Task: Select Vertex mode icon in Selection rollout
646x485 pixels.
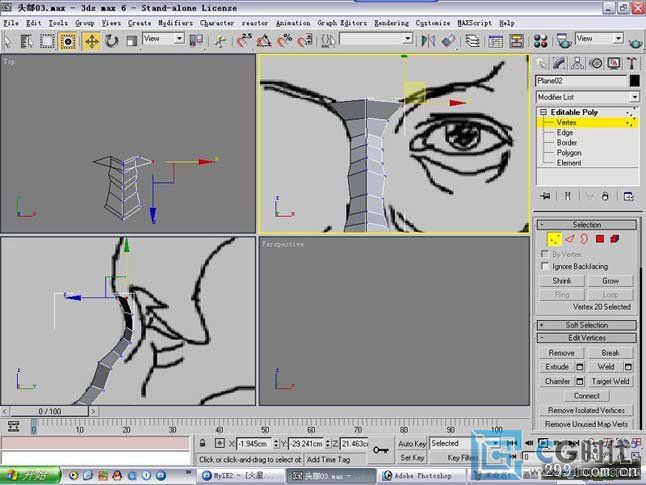Action: (554, 239)
